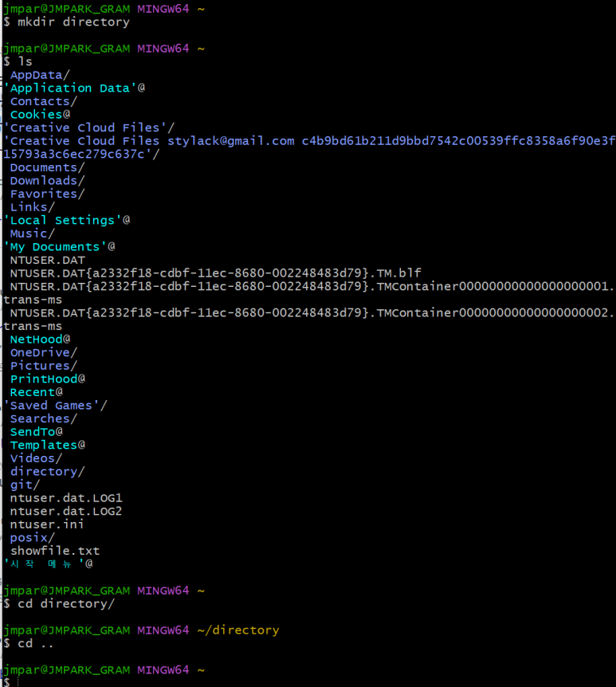616x687 pixels.
Task: Select the NTUSER.DAT .TM.blf file line
Action: tap(215, 273)
